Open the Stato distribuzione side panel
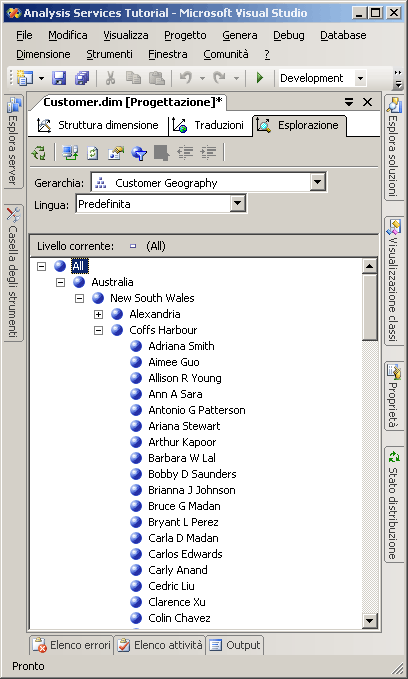The height and width of the screenshot is (679, 408). 394,504
